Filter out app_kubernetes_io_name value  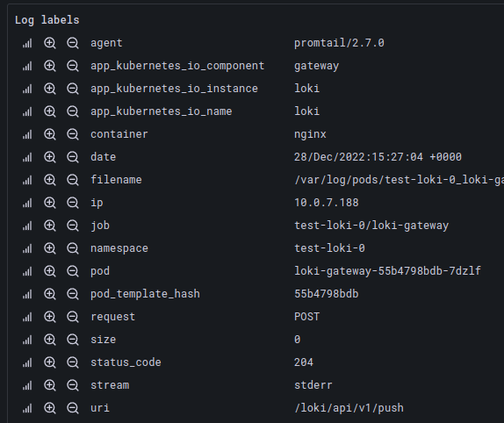(73, 111)
